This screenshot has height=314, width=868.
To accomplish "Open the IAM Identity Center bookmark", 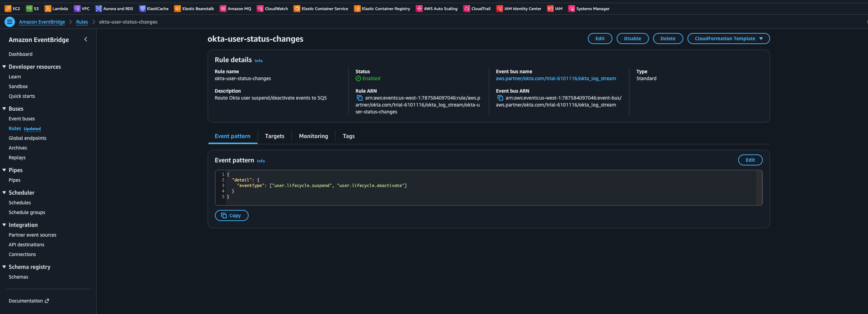I will click(519, 8).
